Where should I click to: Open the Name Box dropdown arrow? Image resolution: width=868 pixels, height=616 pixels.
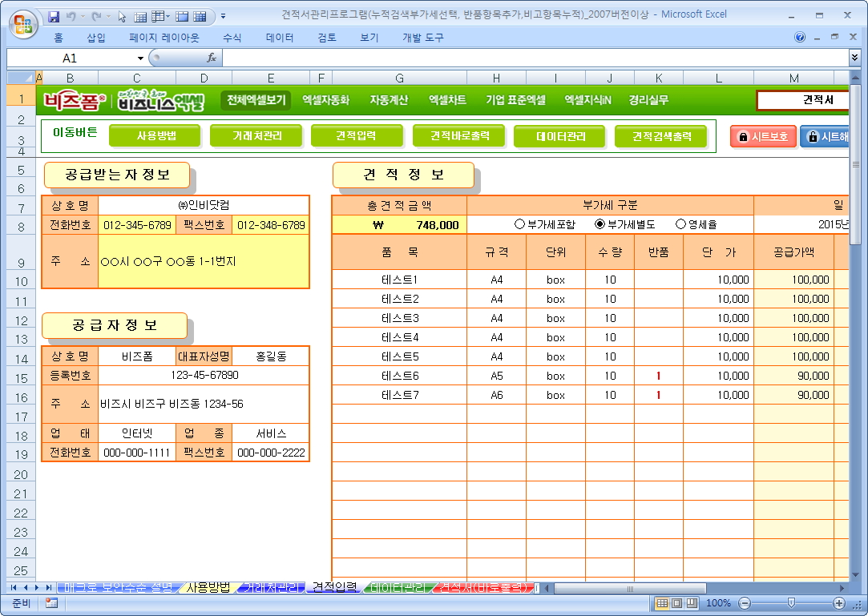[x=140, y=58]
